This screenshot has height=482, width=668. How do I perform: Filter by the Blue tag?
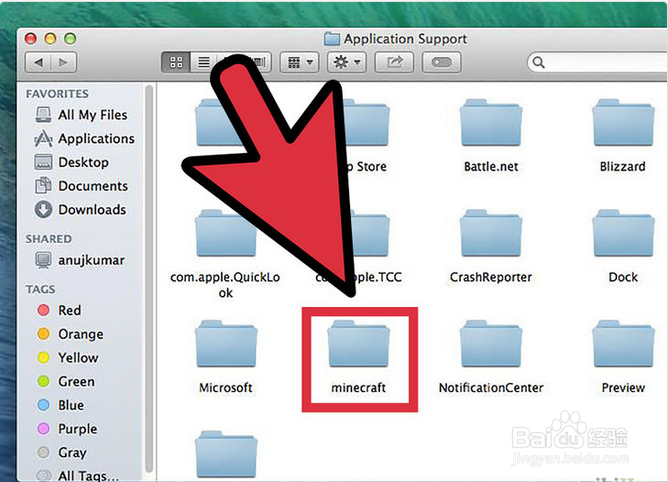60,405
